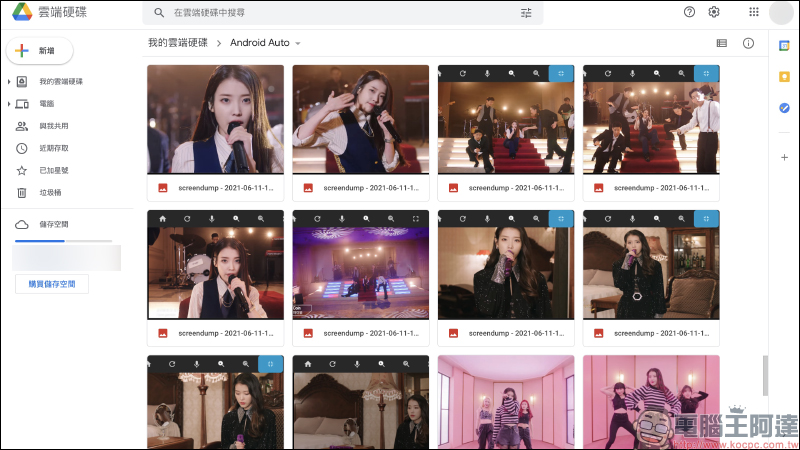Select the purple stage lights thumbnail

click(361, 265)
